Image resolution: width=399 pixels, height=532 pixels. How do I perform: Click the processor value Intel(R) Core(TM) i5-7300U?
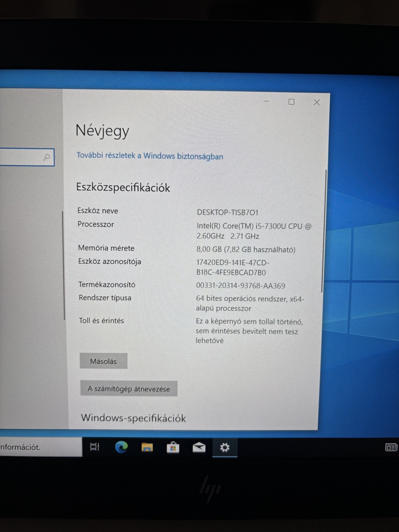pyautogui.click(x=254, y=231)
